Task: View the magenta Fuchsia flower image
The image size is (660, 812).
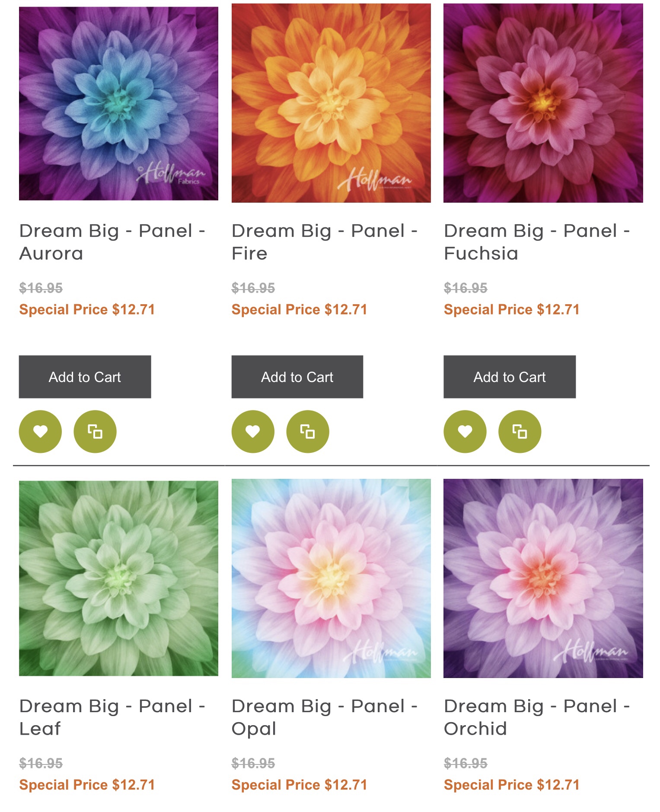Action: (543, 103)
